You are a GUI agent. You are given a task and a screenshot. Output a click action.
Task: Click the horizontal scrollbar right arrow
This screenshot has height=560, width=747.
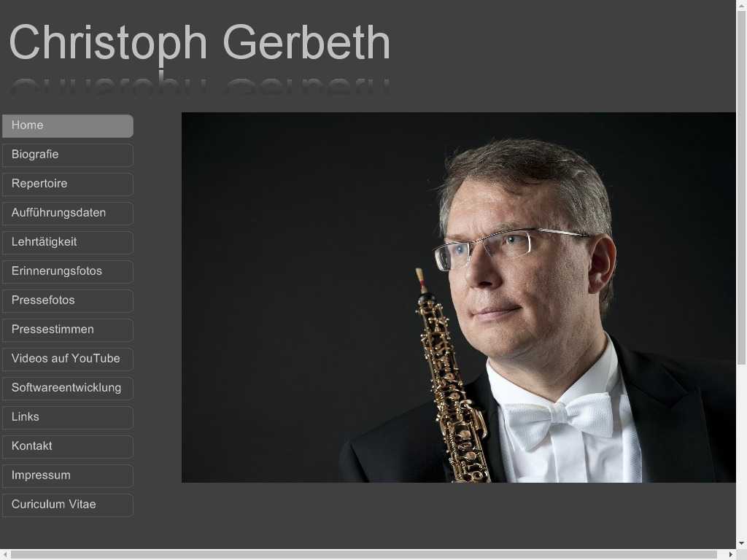pos(731,554)
